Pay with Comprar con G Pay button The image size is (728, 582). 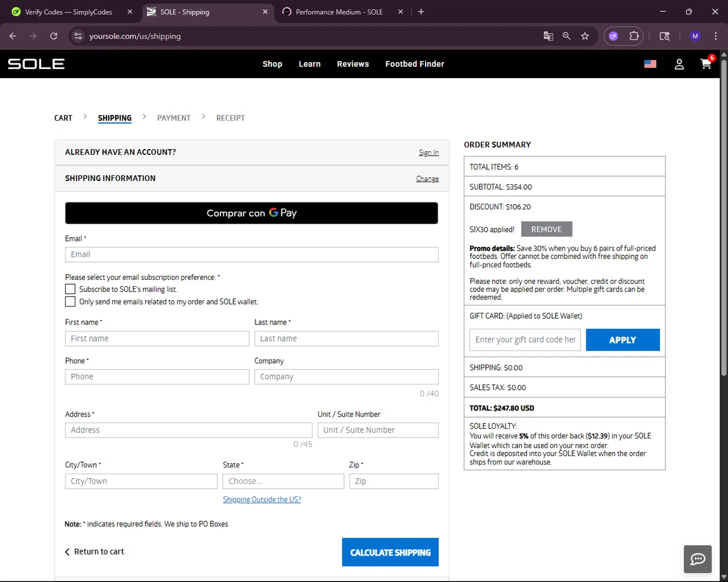[x=251, y=213]
